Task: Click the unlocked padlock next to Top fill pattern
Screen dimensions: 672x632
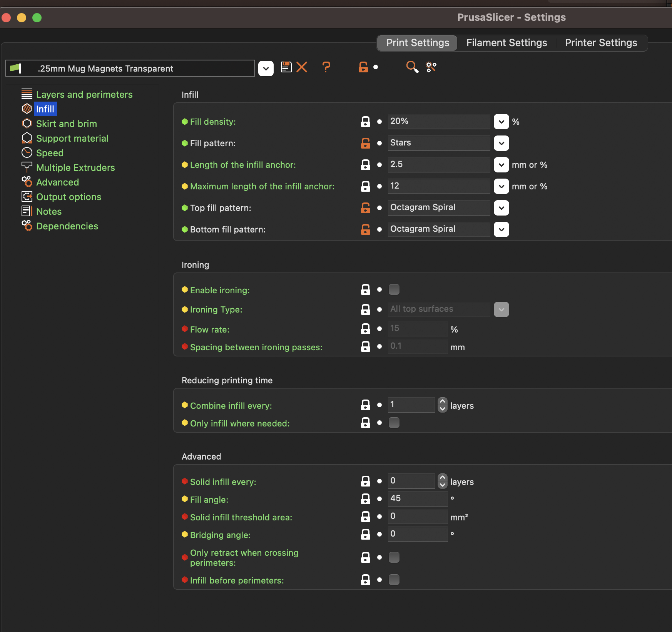Action: click(x=365, y=208)
